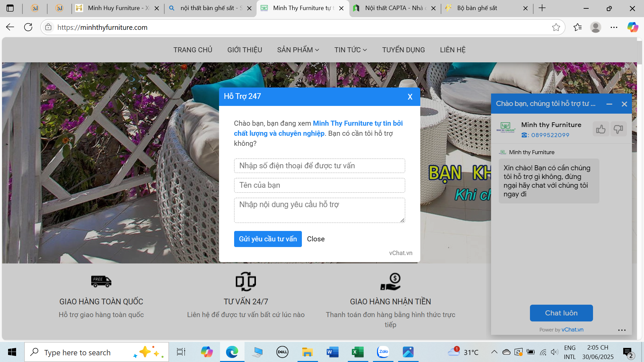Open the Copilot sidebar icon
Viewport: 644px width, 362px height.
633,27
